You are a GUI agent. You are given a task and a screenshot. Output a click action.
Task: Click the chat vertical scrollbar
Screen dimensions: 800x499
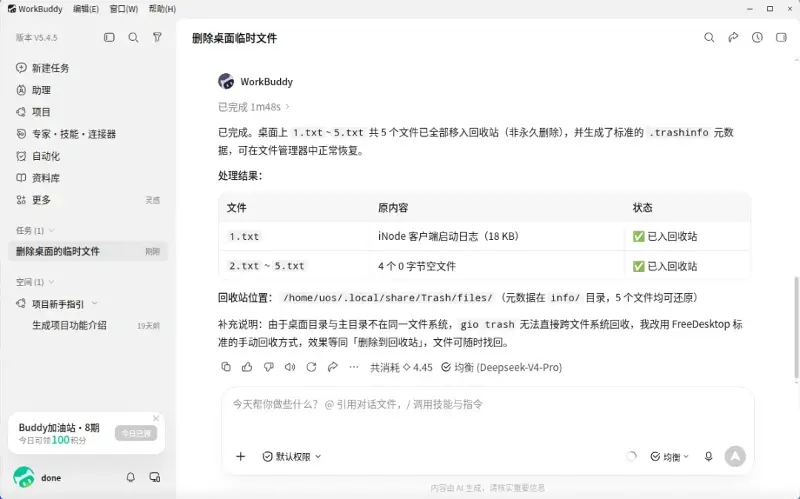coord(796,329)
